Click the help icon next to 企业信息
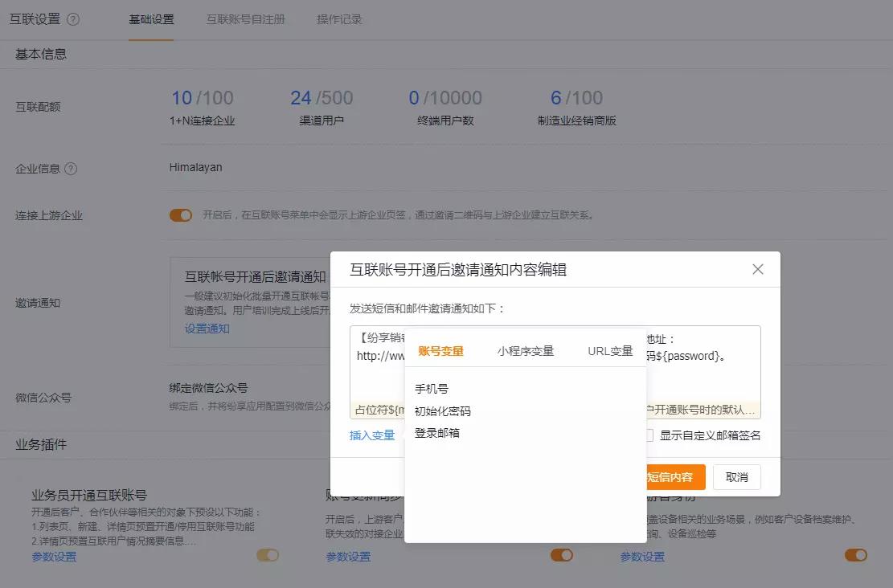The height and width of the screenshot is (588, 893). pos(71,169)
